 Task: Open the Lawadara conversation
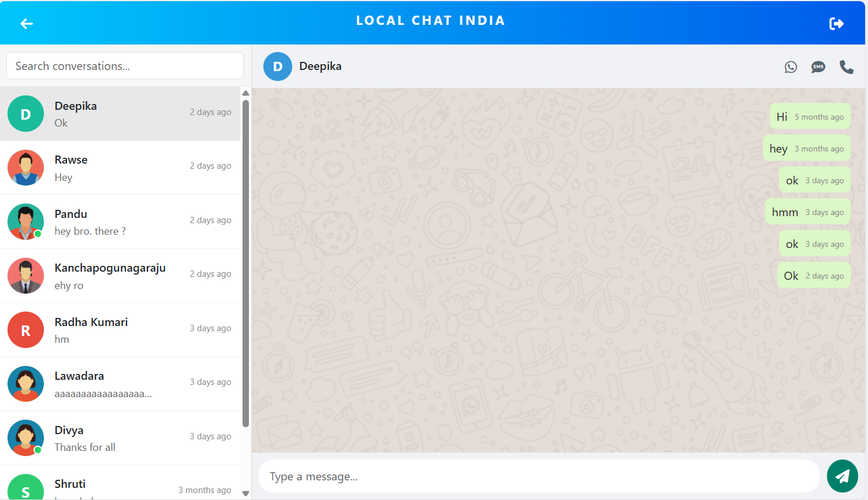click(x=120, y=384)
